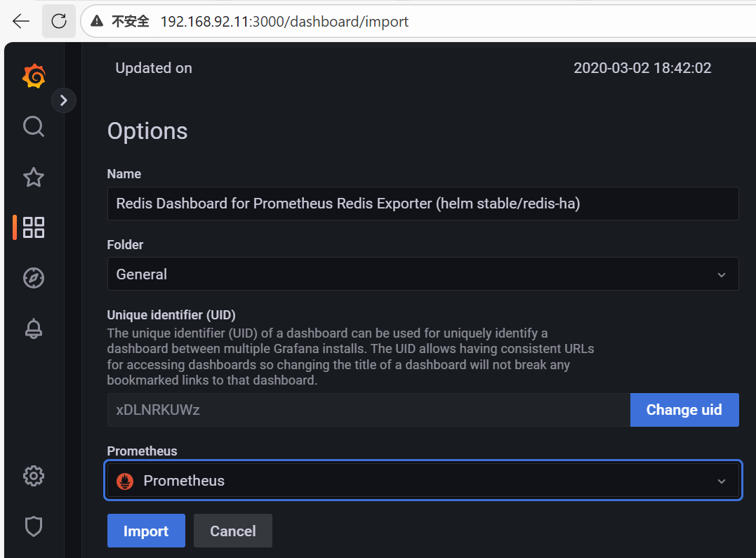The image size is (756, 558).
Task: Click the Options heading
Action: 147,131
